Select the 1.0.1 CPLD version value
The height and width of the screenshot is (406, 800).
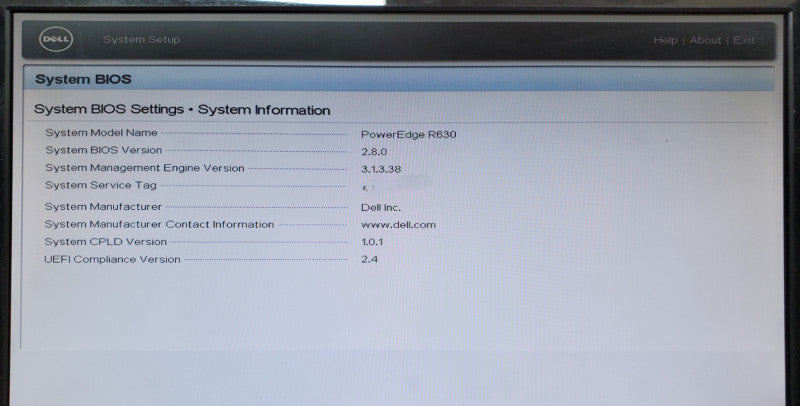pyautogui.click(x=372, y=242)
